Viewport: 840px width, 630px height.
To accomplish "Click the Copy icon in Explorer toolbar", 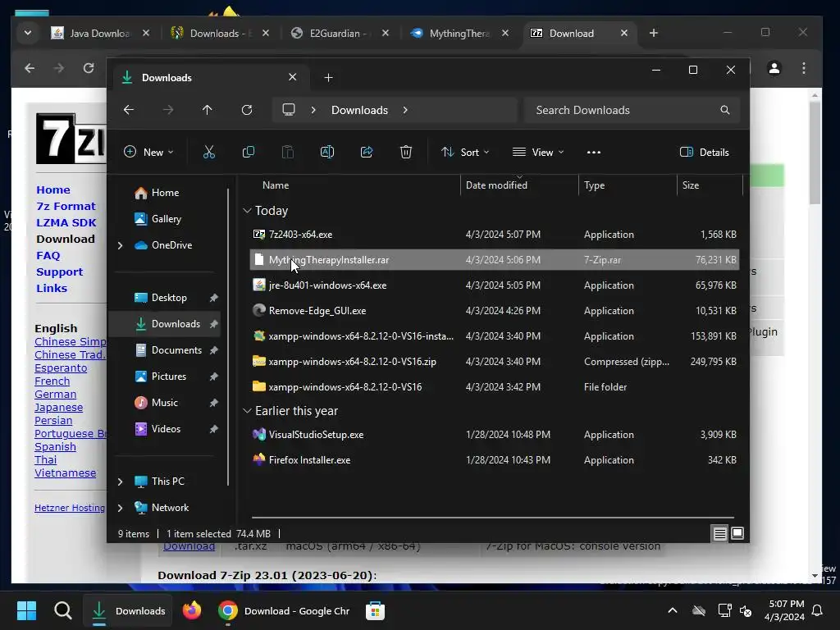I will pyautogui.click(x=248, y=152).
